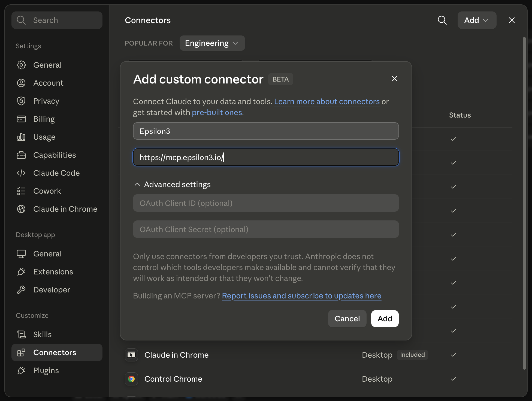Click the Plugins plug icon

tap(21, 370)
